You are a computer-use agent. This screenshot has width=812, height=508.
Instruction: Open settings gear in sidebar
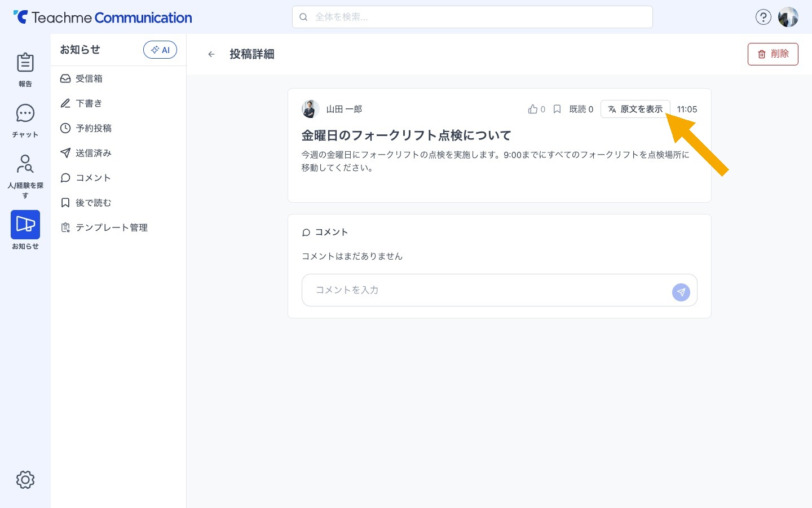(x=25, y=480)
